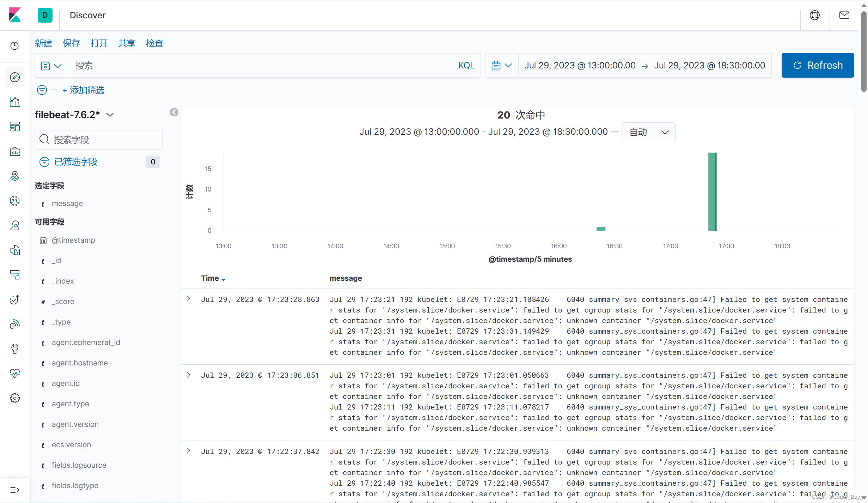Expand the 17:23:28.863 log row
The width and height of the screenshot is (868, 503).
(x=189, y=299)
